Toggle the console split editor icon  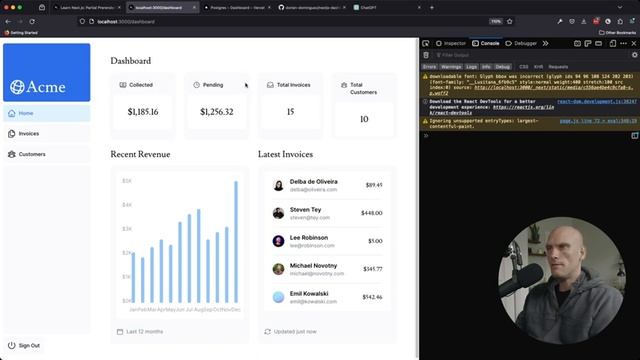tap(634, 136)
